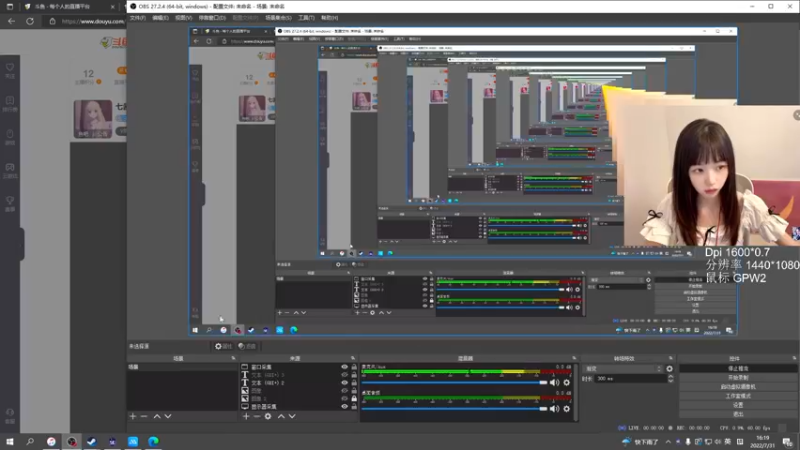The width and height of the screenshot is (800, 450).
Task: Pop out the 控件 dock panel
Action: click(x=794, y=358)
